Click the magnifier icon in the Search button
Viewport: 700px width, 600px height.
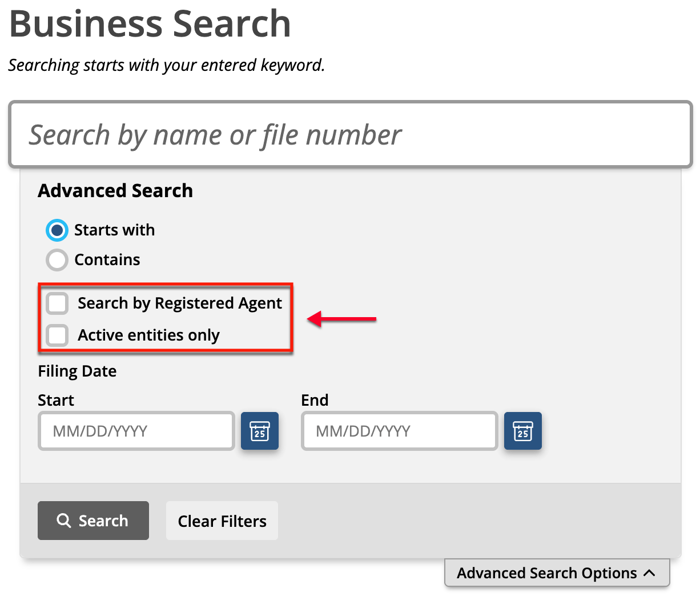tap(64, 521)
